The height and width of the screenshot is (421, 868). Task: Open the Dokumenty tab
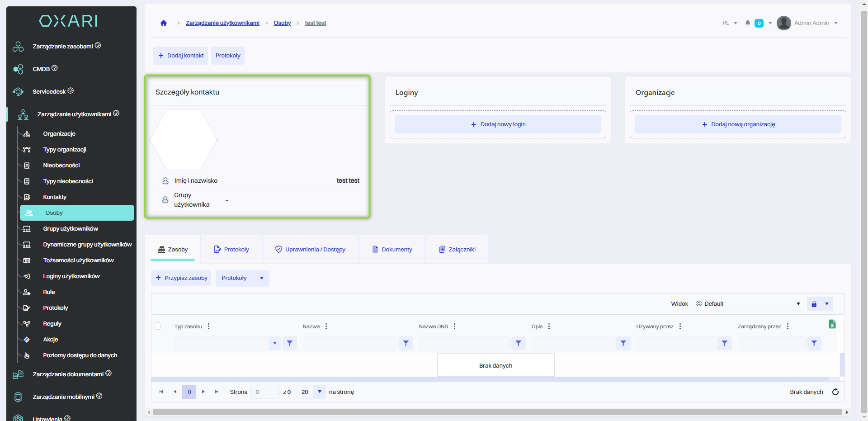[392, 250]
